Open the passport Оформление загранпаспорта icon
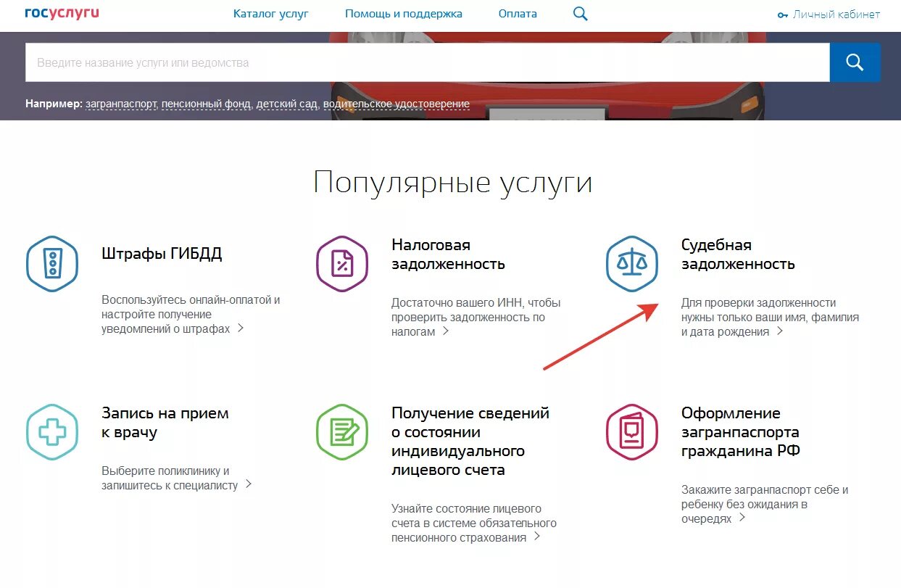This screenshot has width=901, height=588. pyautogui.click(x=632, y=432)
